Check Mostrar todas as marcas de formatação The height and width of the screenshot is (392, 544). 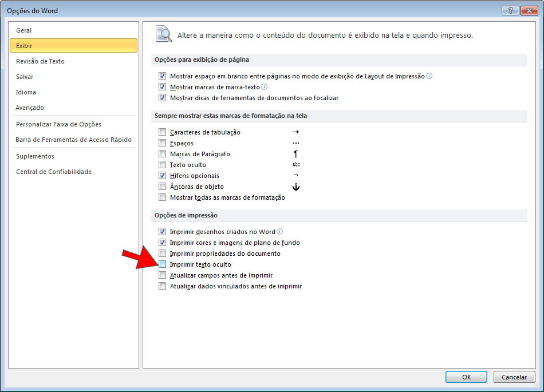[x=162, y=197]
